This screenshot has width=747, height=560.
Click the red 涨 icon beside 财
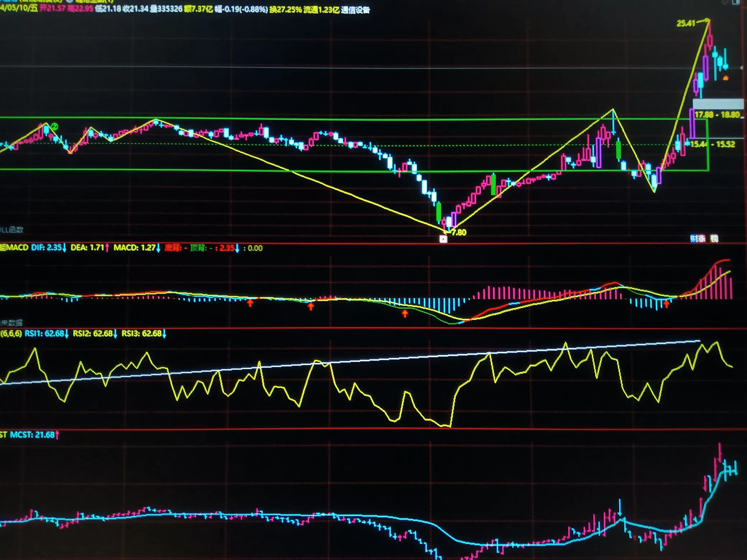pos(701,239)
